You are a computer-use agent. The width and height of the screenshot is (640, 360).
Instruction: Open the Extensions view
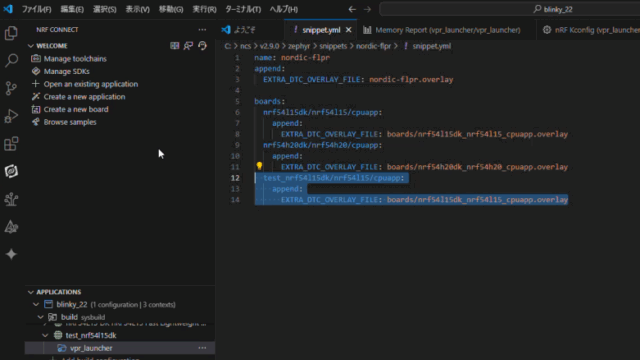pos(11,144)
